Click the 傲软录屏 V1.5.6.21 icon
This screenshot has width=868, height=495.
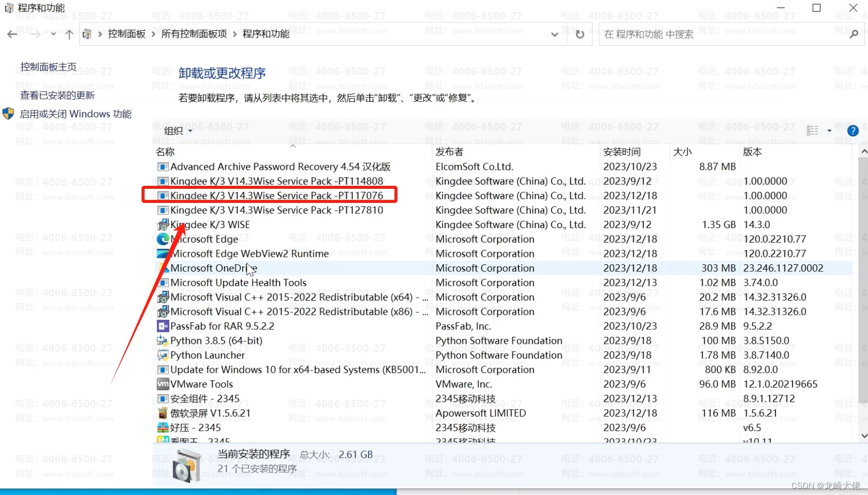[x=163, y=413]
